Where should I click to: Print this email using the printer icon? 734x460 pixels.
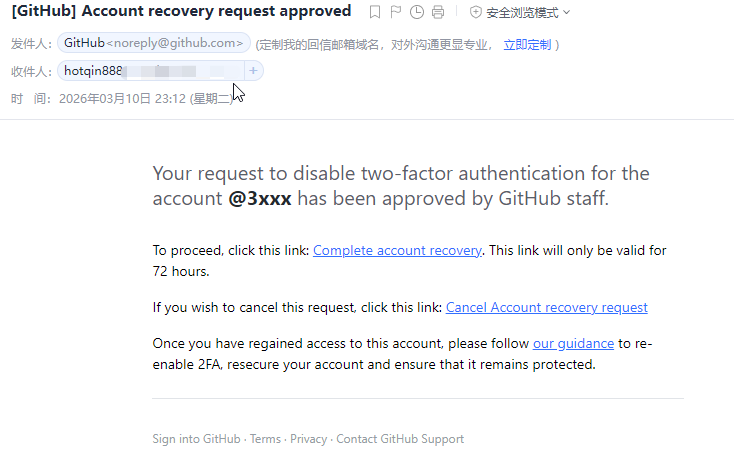pos(436,12)
